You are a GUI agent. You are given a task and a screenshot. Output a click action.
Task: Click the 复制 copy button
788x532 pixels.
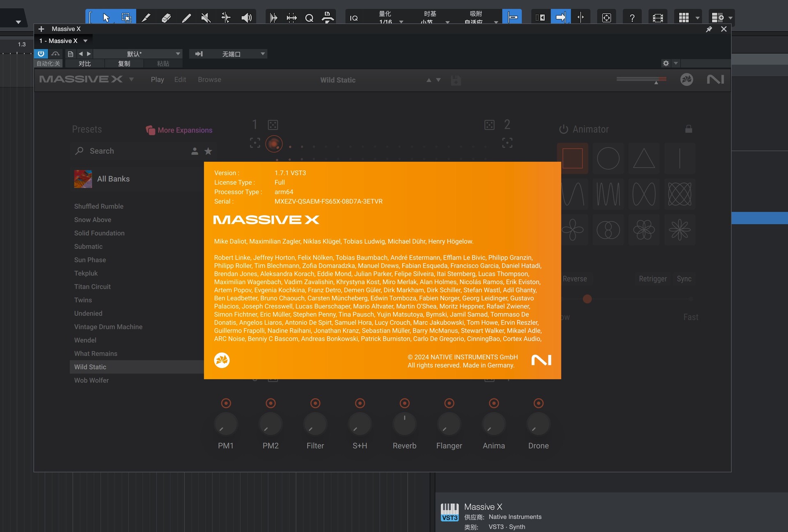(124, 64)
